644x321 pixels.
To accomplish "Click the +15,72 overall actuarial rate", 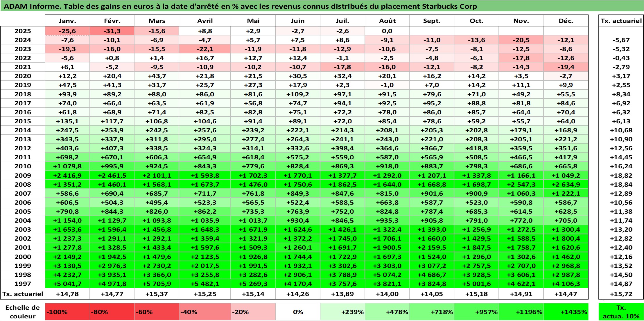I will 621,294.
